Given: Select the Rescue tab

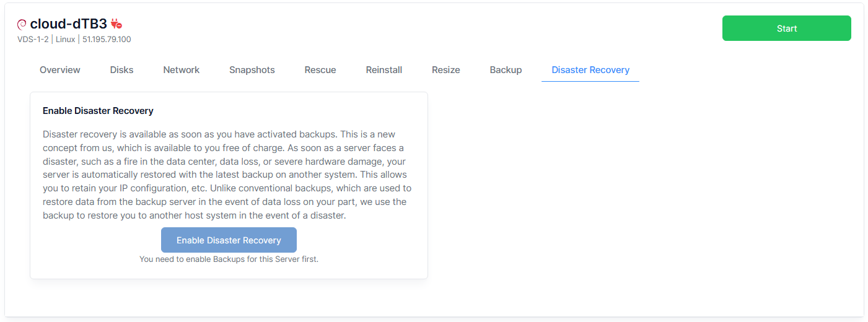Looking at the screenshot, I should (320, 70).
